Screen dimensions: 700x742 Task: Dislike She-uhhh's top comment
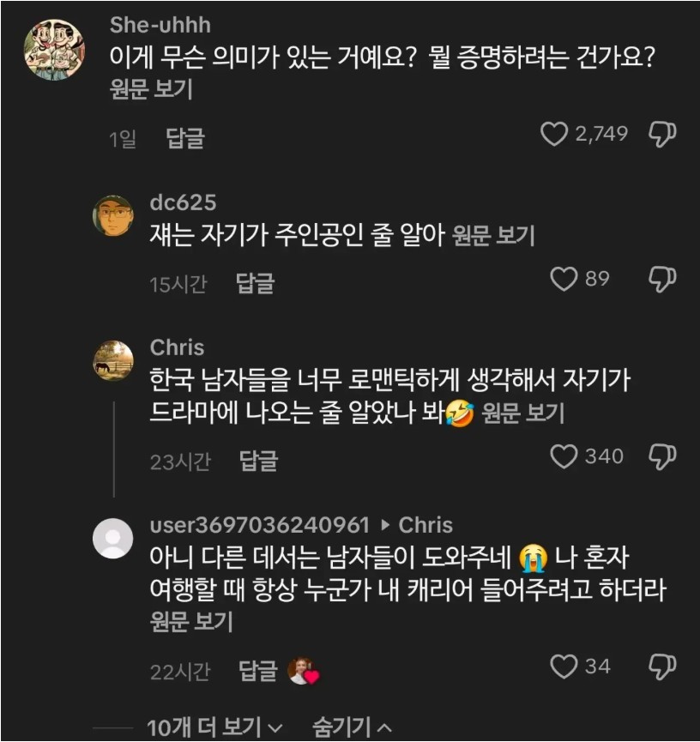click(x=662, y=134)
